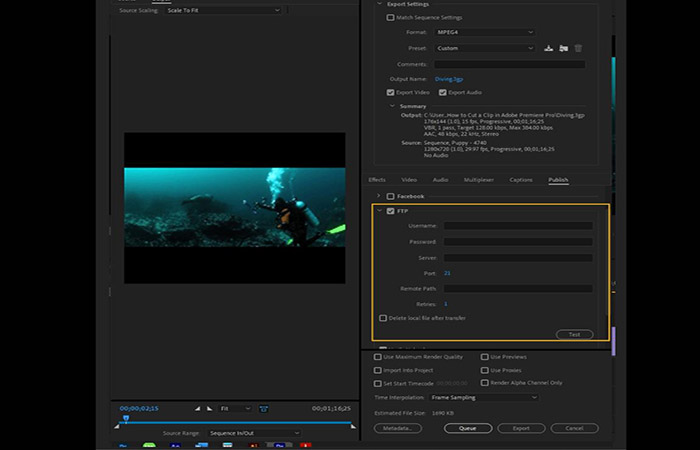Click the Set In Point icon
Screen dimensions: 700x450
point(197,408)
